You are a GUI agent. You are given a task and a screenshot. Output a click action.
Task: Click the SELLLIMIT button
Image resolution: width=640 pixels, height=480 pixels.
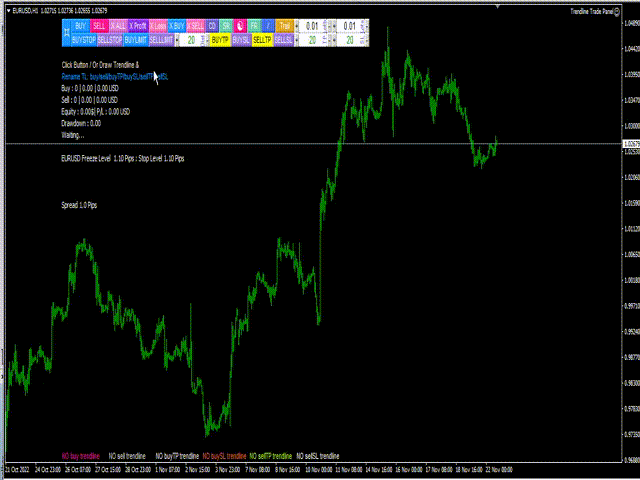pos(161,40)
